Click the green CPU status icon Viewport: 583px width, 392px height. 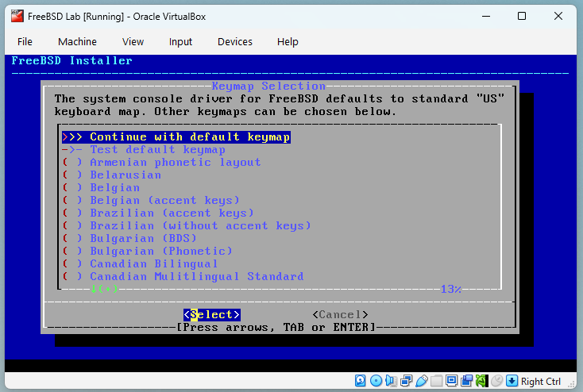click(x=481, y=380)
